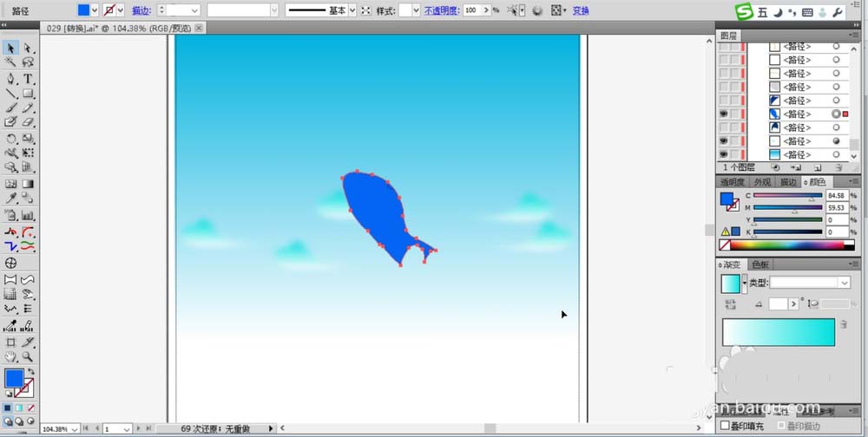The height and width of the screenshot is (437, 868).
Task: Click the 变换 link in control bar
Action: coord(581,10)
